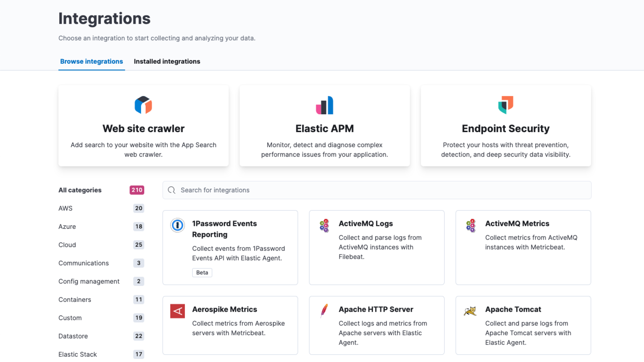The width and height of the screenshot is (644, 362).
Task: Focus the Search for integrations field
Action: point(377,190)
